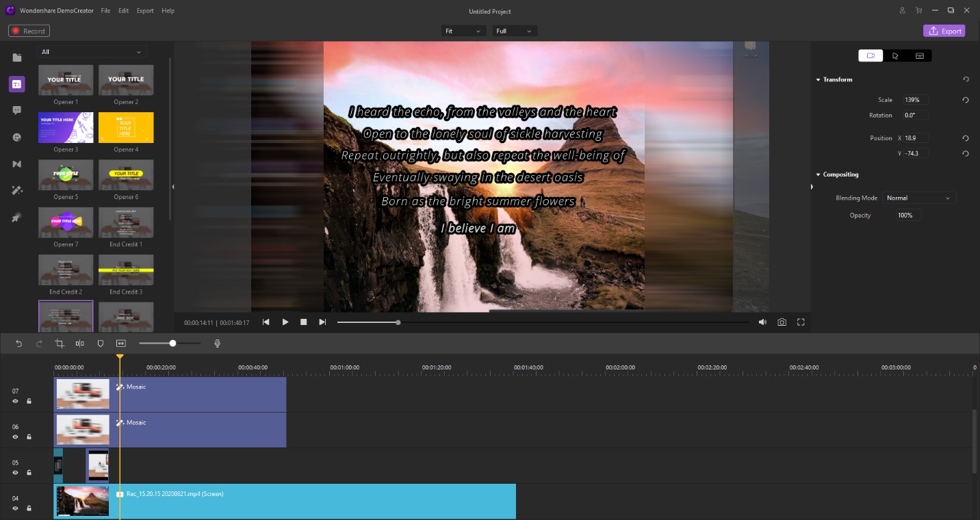This screenshot has height=520, width=980.
Task: Open the All category filter dropdown
Action: (x=92, y=52)
